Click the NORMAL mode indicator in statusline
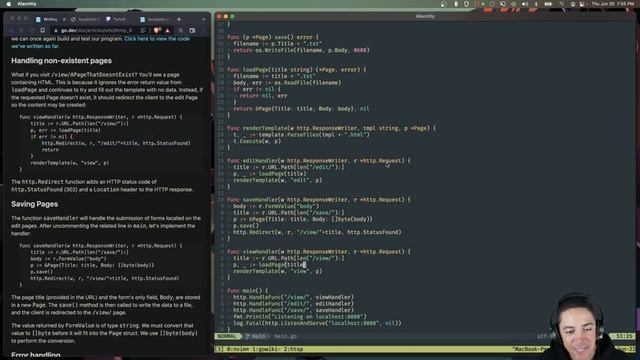 [x=227, y=336]
